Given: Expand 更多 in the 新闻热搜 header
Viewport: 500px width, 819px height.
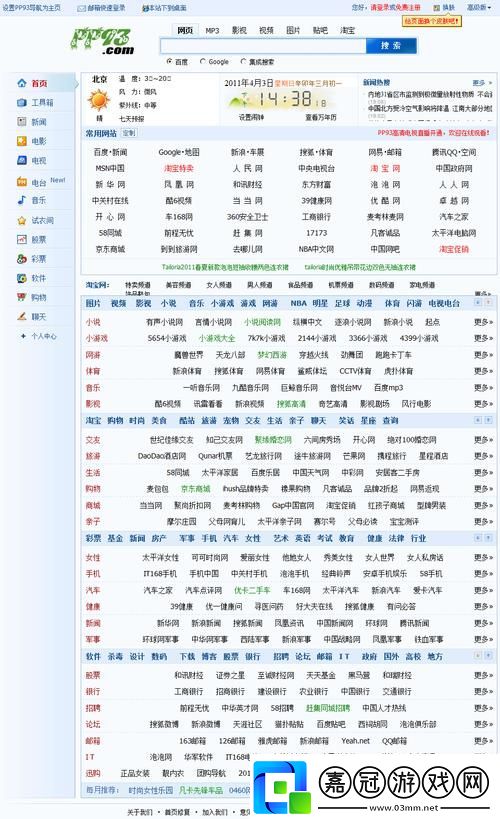Looking at the screenshot, I should pos(482,83).
